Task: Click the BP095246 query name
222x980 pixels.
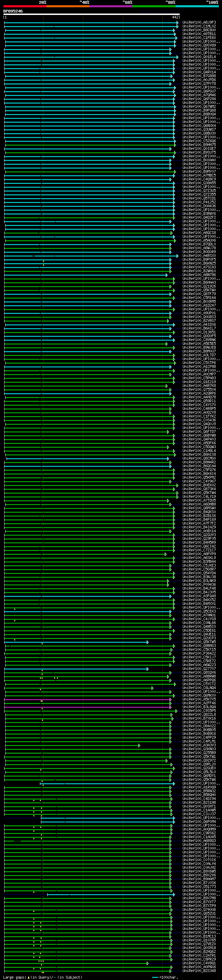Action: point(13,11)
